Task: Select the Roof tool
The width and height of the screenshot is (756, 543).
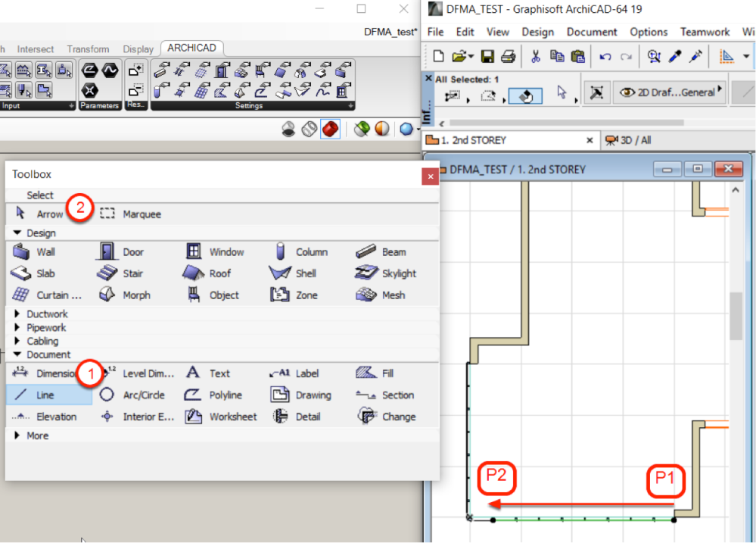Action: (x=207, y=273)
